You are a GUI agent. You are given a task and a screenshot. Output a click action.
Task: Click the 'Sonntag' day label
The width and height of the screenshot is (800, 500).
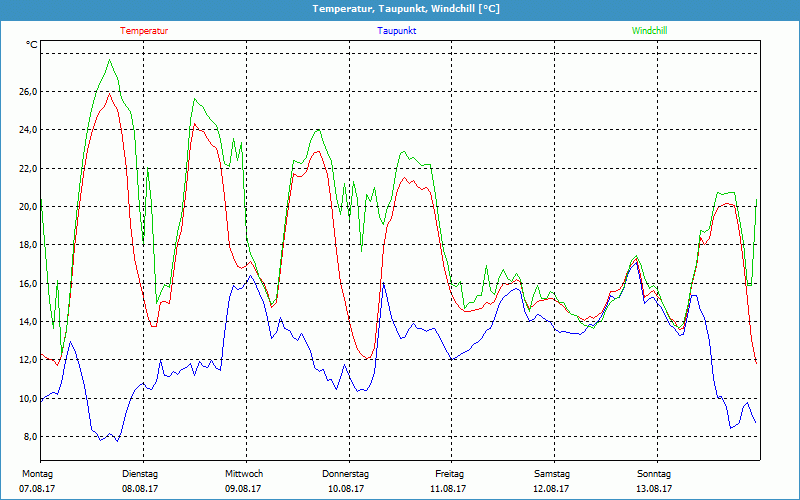click(654, 474)
